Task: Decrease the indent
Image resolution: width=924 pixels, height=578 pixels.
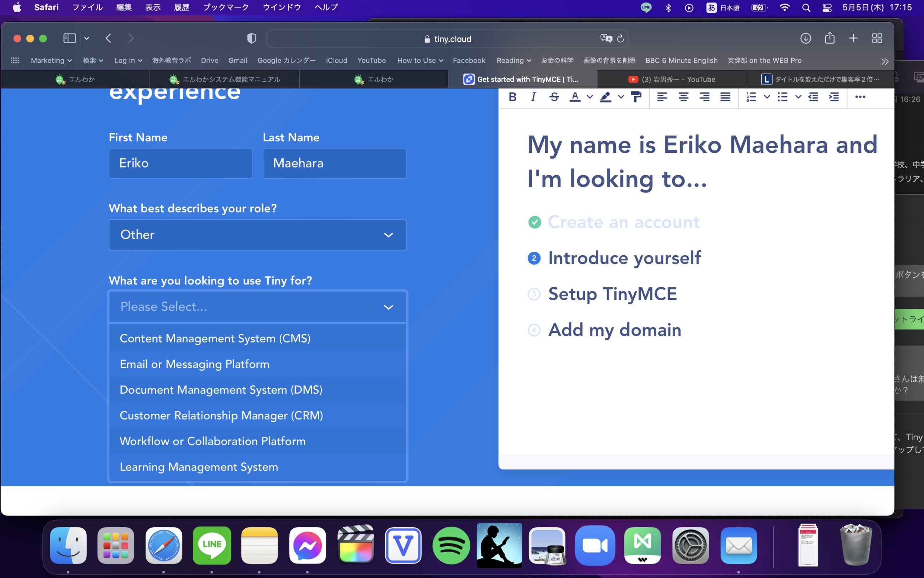Action: 813,97
